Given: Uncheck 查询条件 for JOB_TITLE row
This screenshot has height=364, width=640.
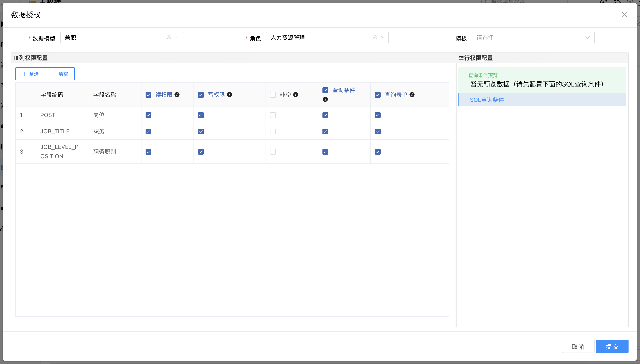Looking at the screenshot, I should (x=325, y=131).
